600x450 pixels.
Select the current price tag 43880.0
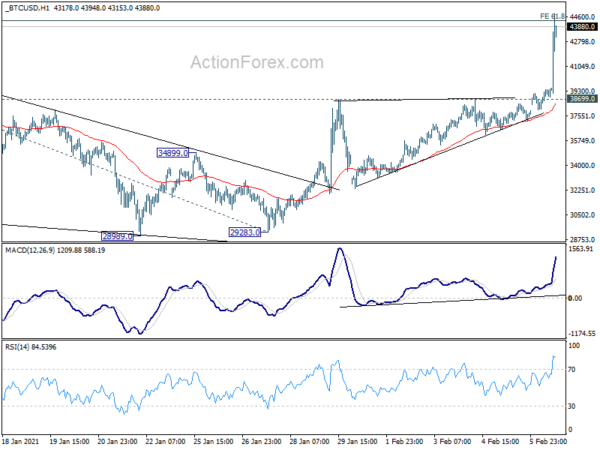click(x=582, y=26)
